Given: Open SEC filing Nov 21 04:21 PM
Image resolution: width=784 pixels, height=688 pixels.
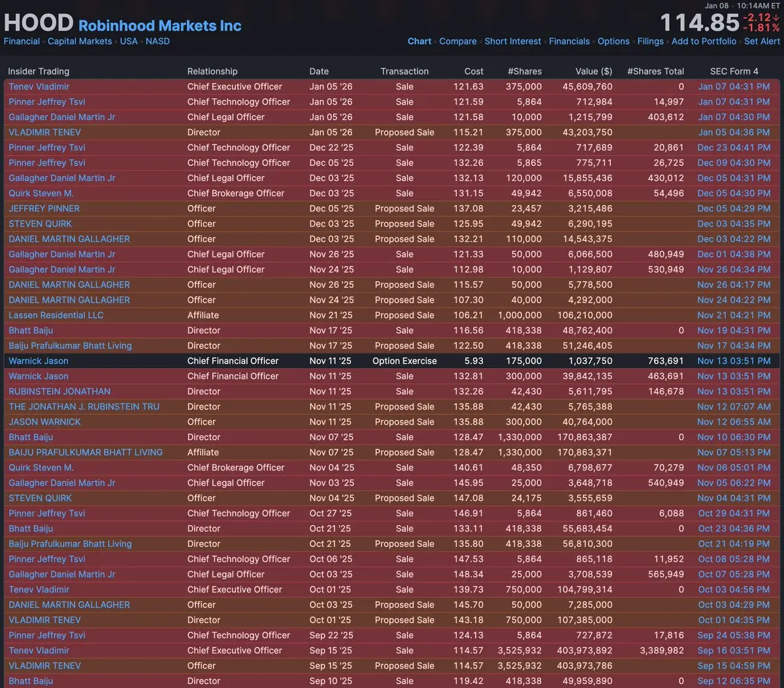Looking at the screenshot, I should [734, 315].
